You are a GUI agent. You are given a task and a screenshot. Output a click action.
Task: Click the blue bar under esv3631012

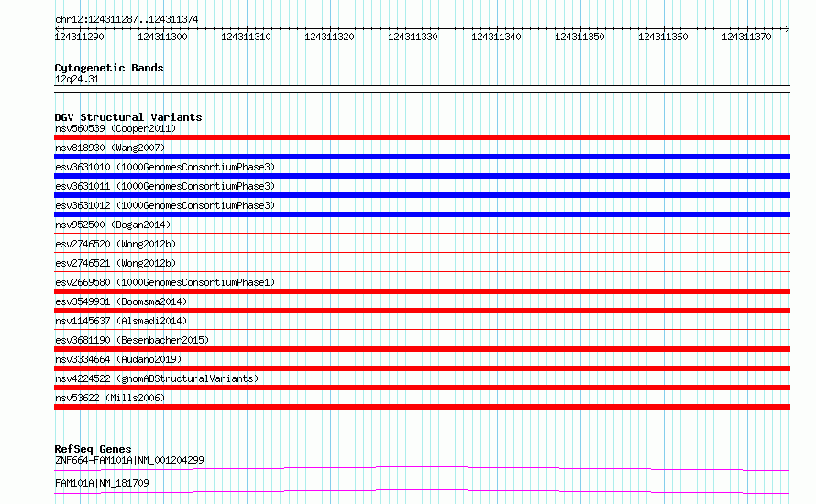422,214
